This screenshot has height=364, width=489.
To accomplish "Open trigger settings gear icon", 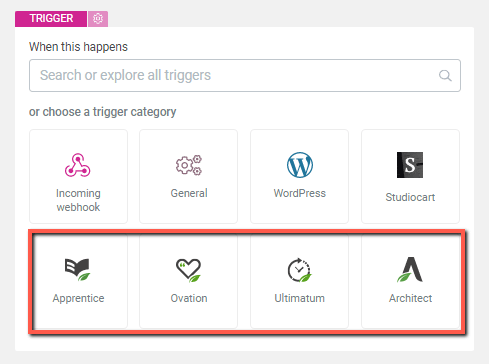I will (x=98, y=18).
